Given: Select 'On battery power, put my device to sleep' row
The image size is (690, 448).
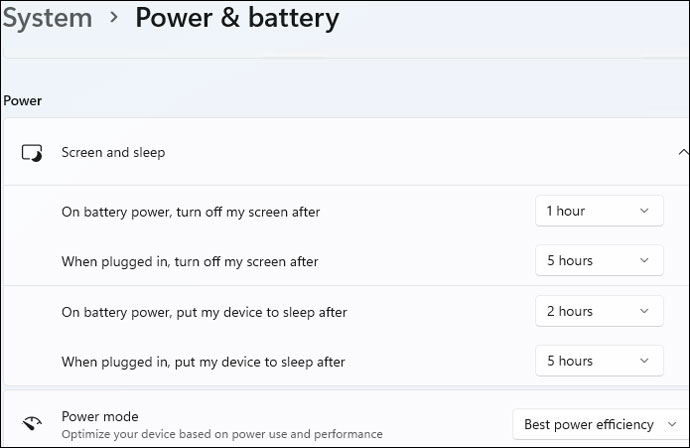Looking at the screenshot, I should click(x=204, y=312).
